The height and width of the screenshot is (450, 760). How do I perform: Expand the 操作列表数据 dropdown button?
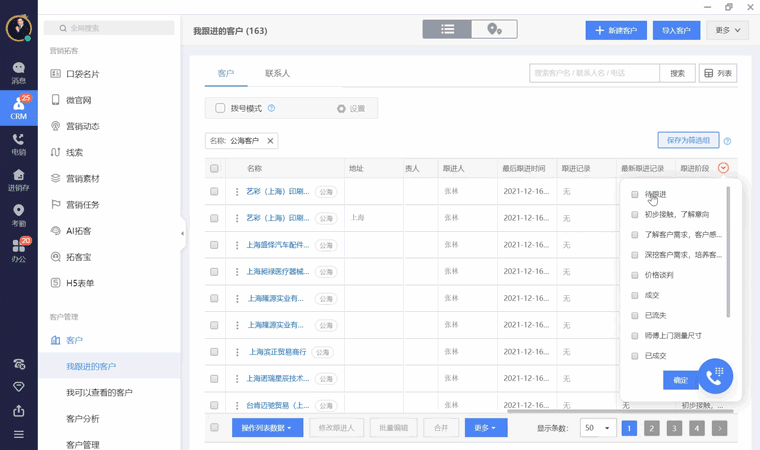pos(267,428)
